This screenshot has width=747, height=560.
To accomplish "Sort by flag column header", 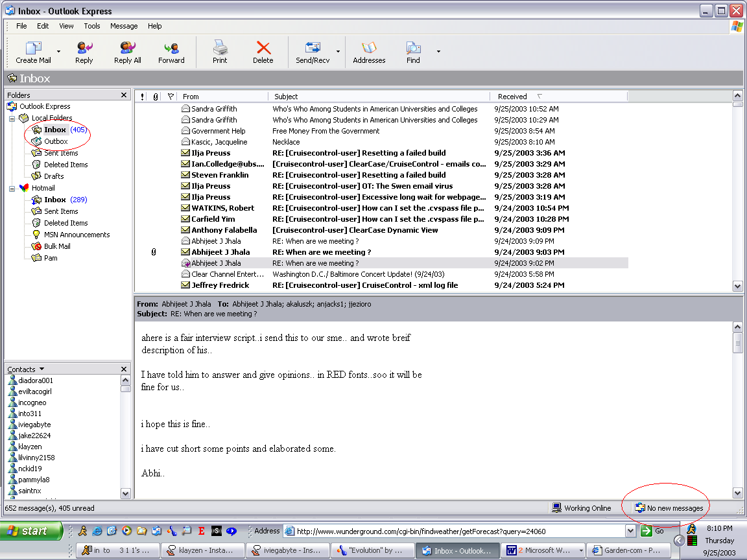I will pos(170,97).
